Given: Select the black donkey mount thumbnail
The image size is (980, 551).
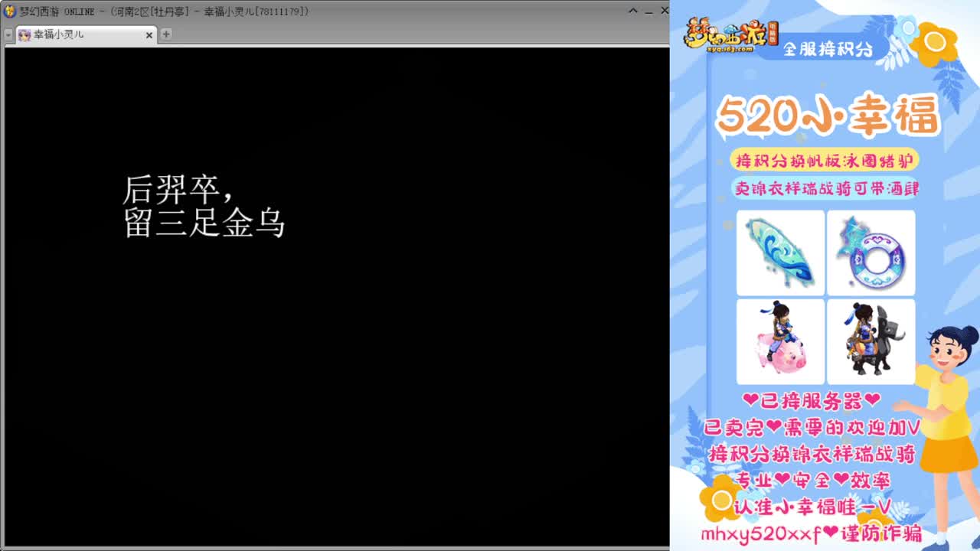Looking at the screenshot, I should coord(871,341).
